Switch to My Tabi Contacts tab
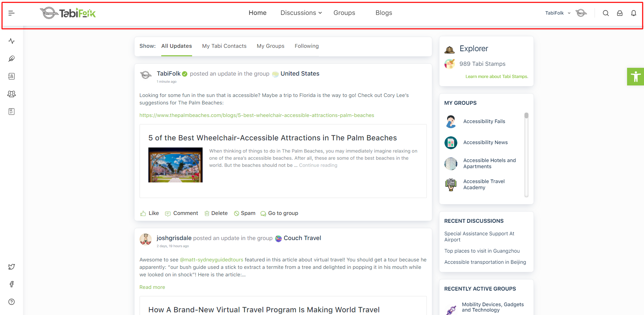 click(224, 46)
